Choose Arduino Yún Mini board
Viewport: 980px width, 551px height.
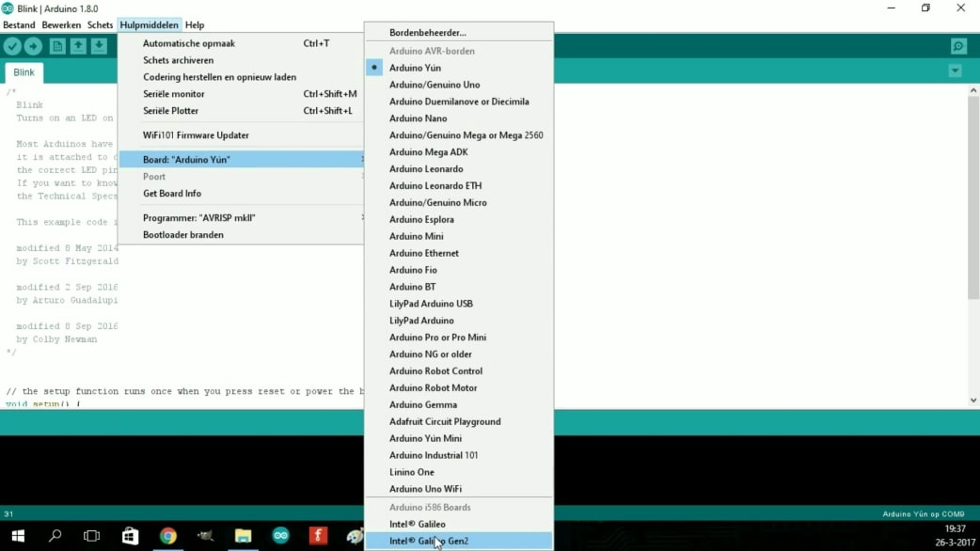point(459,438)
